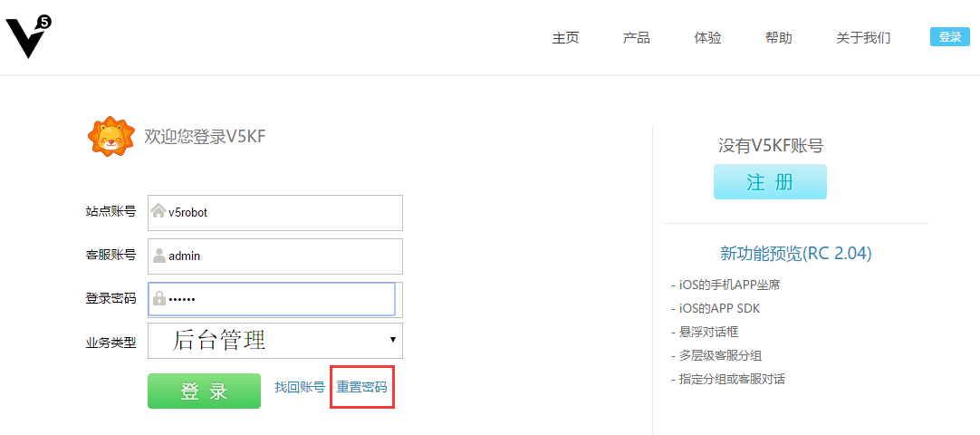Click the 业务类型 field label
The width and height of the screenshot is (980, 435).
pyautogui.click(x=110, y=342)
